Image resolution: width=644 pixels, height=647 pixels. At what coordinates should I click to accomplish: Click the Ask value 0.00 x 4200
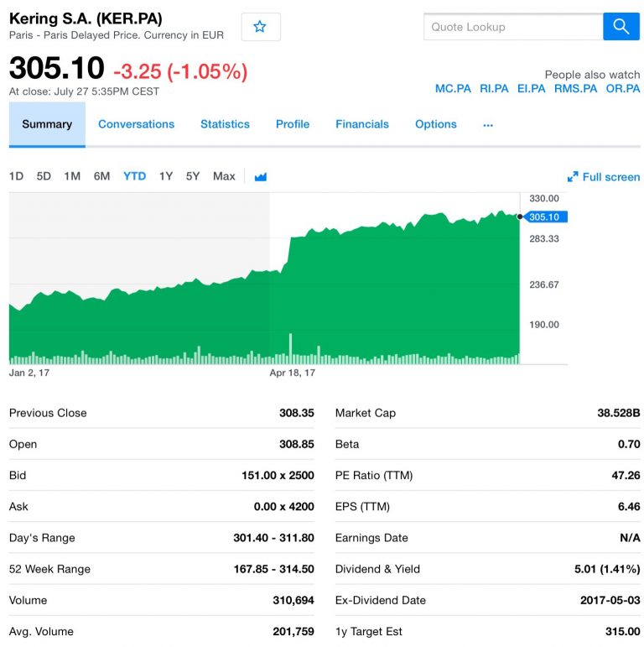(x=283, y=507)
